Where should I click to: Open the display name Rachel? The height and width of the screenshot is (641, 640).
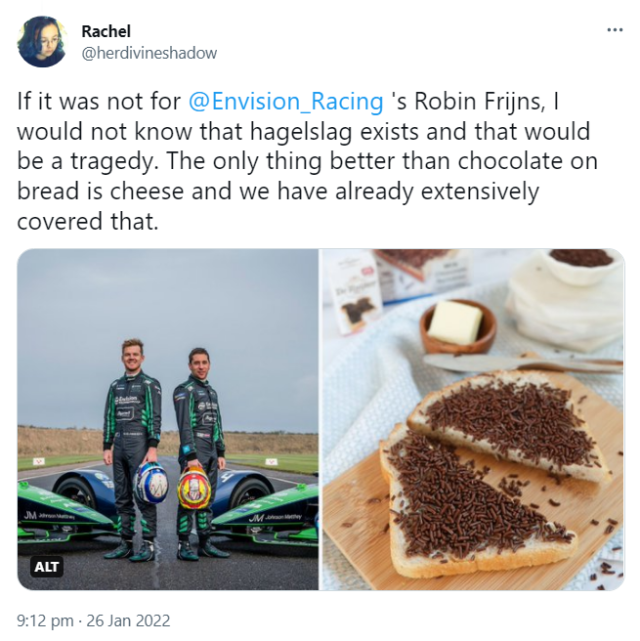pos(106,31)
